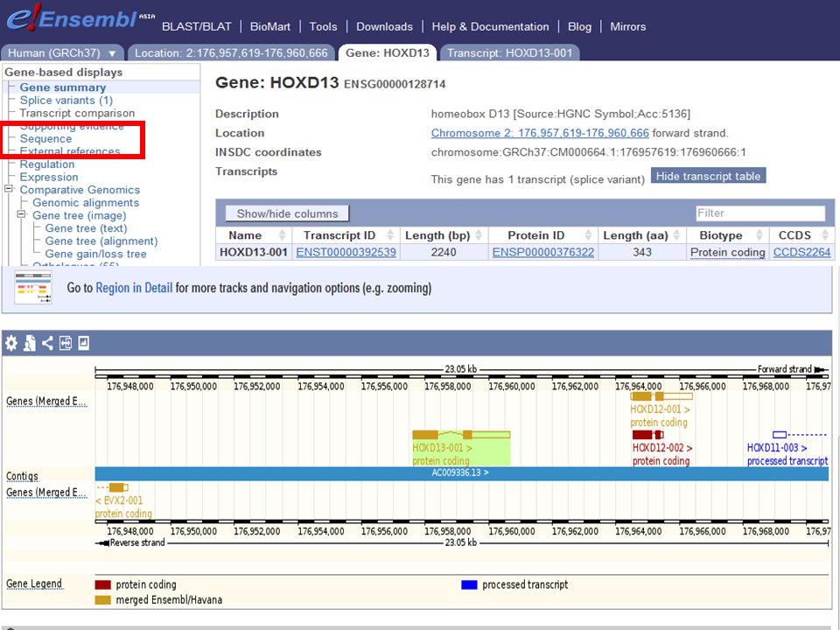
Task: Click Hide transcript table button
Action: point(708,176)
